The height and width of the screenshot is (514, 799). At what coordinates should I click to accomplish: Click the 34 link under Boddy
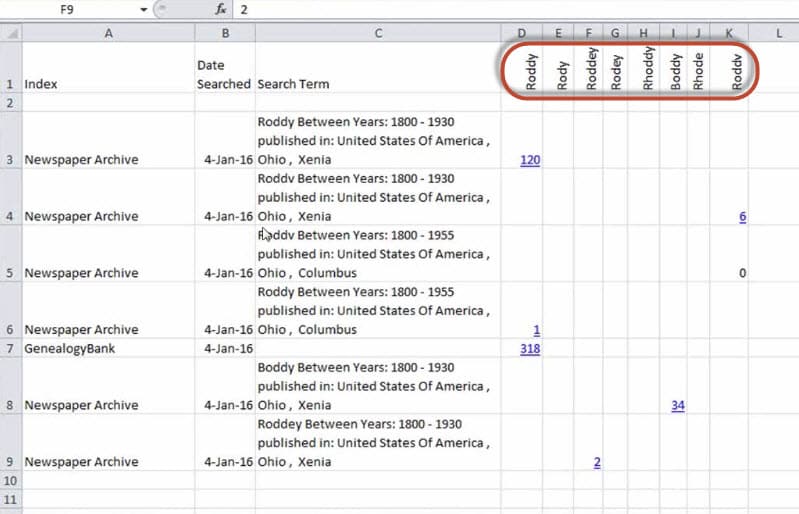click(677, 405)
